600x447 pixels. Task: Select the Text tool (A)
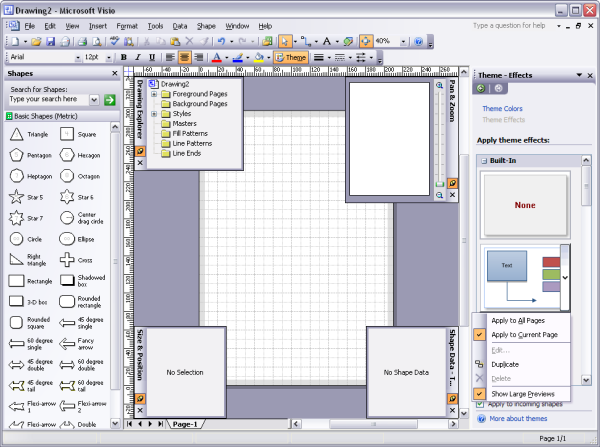pos(326,41)
